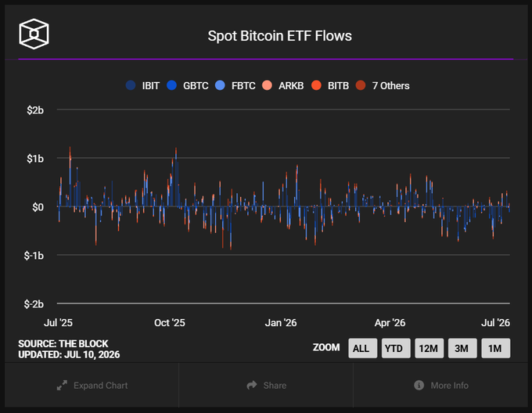
Task: Set zoom range to ALL
Action: tap(363, 348)
